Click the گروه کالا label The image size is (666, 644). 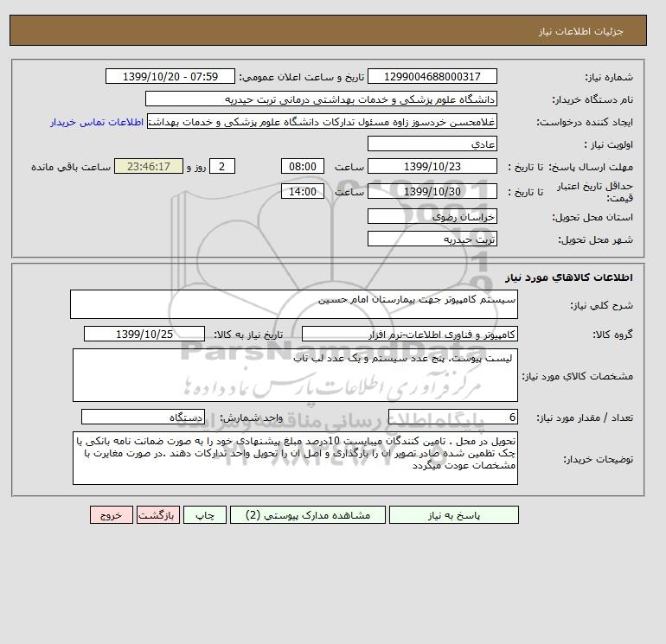613,335
